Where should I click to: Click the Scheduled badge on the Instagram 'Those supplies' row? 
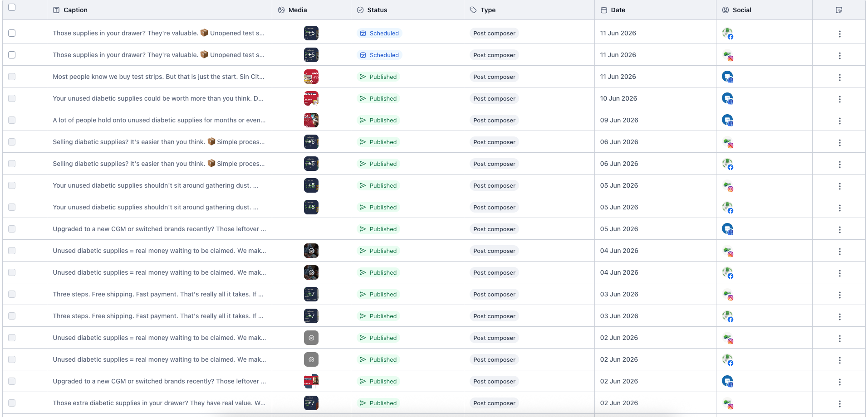[379, 55]
